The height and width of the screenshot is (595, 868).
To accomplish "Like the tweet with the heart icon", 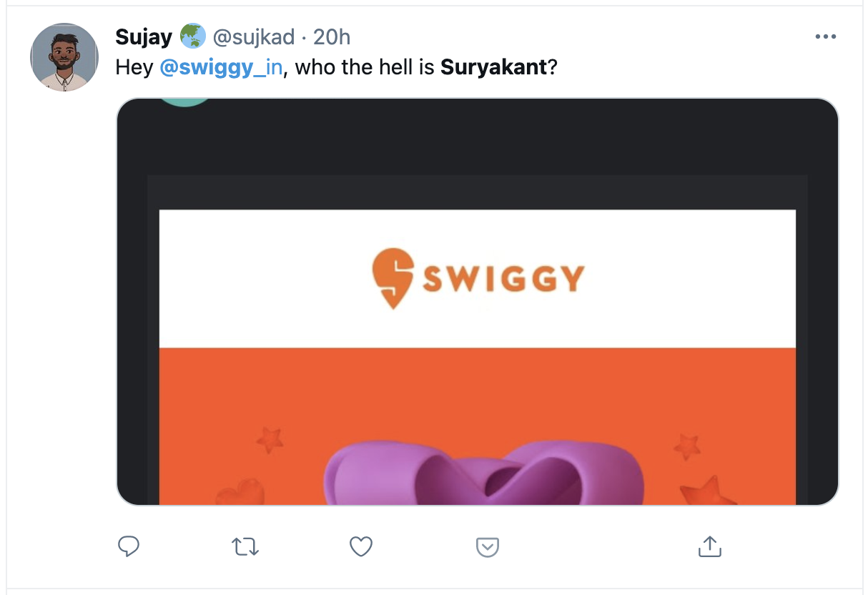I will coord(361,547).
